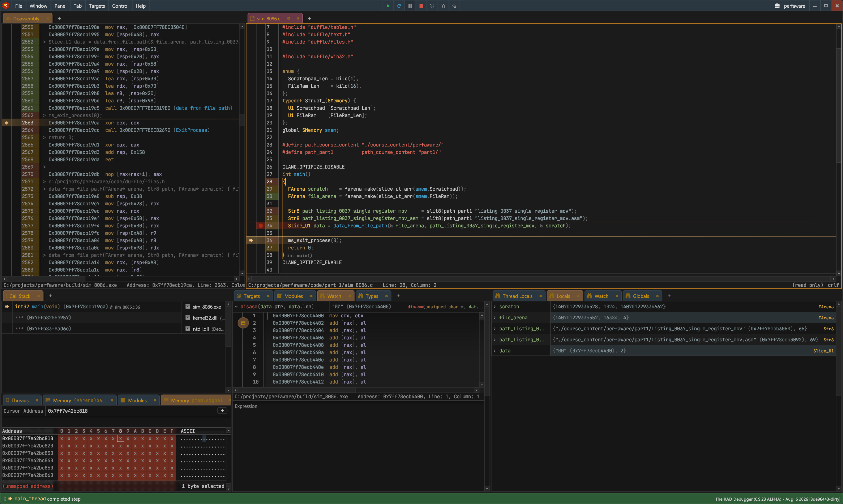This screenshot has height=504, width=843.
Task: Click the red Stop/Kill button
Action: 421,6
